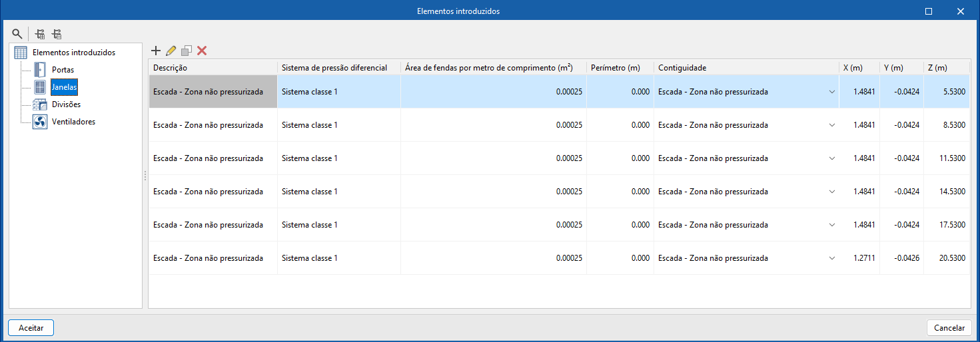Image resolution: width=980 pixels, height=342 pixels.
Task: Click Sistema de pressão diferencial column header
Action: pyautogui.click(x=339, y=68)
